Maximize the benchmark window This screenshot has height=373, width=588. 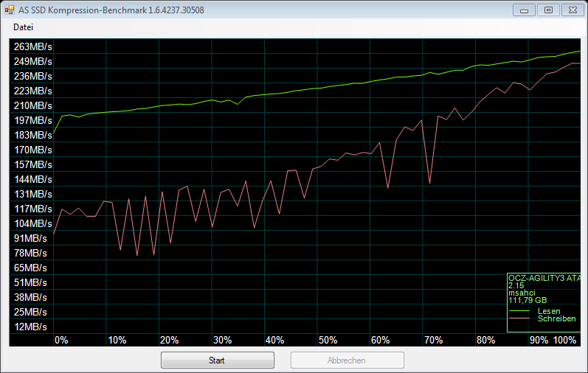click(x=547, y=10)
